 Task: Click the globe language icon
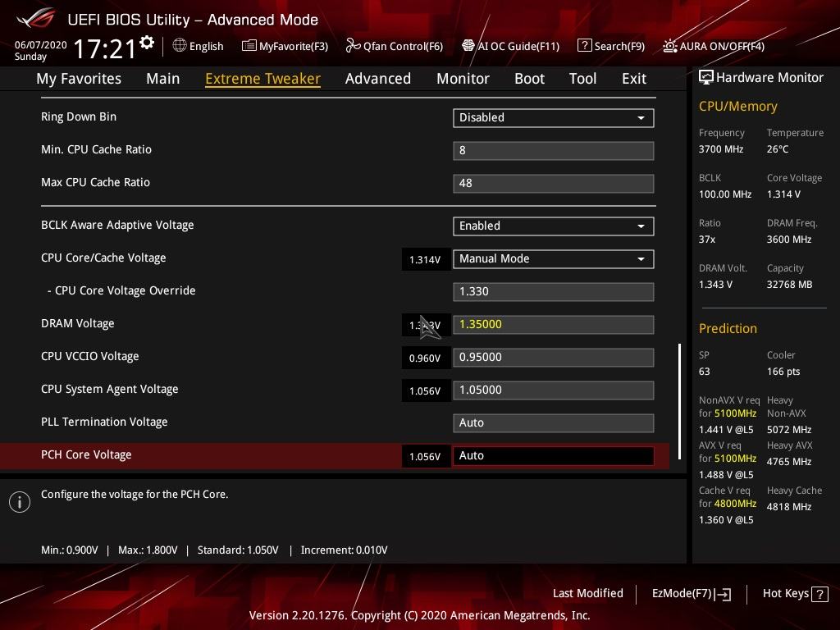pyautogui.click(x=180, y=46)
